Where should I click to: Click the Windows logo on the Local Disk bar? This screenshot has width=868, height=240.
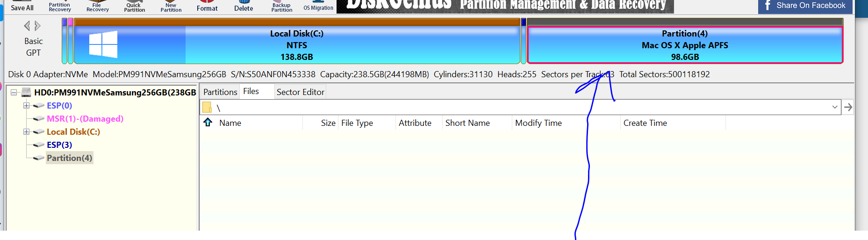coord(103,44)
